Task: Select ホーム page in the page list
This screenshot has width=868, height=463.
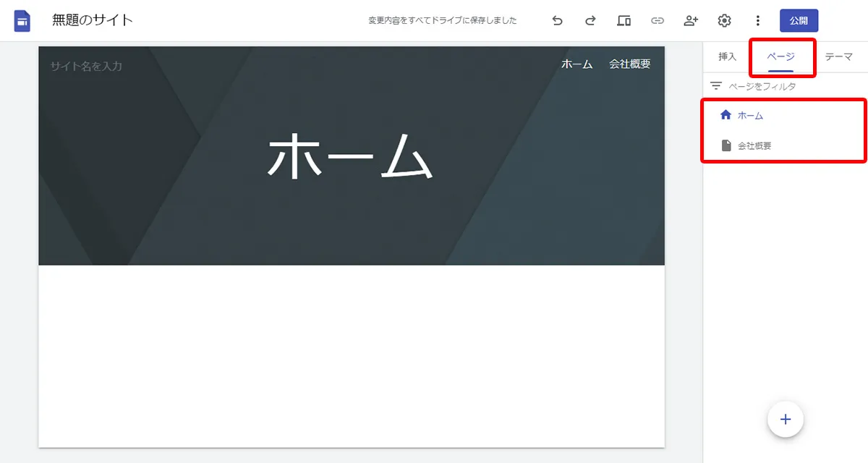Action: coord(750,116)
